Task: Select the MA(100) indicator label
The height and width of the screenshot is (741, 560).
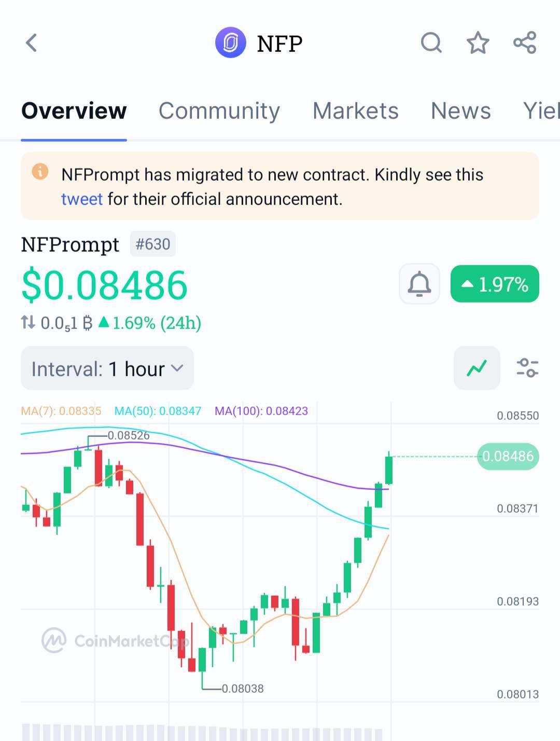Action: [x=261, y=411]
